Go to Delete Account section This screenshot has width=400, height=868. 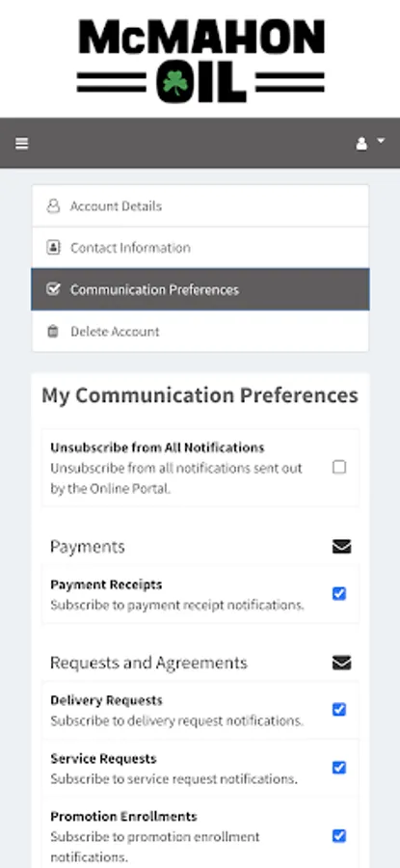pos(200,331)
